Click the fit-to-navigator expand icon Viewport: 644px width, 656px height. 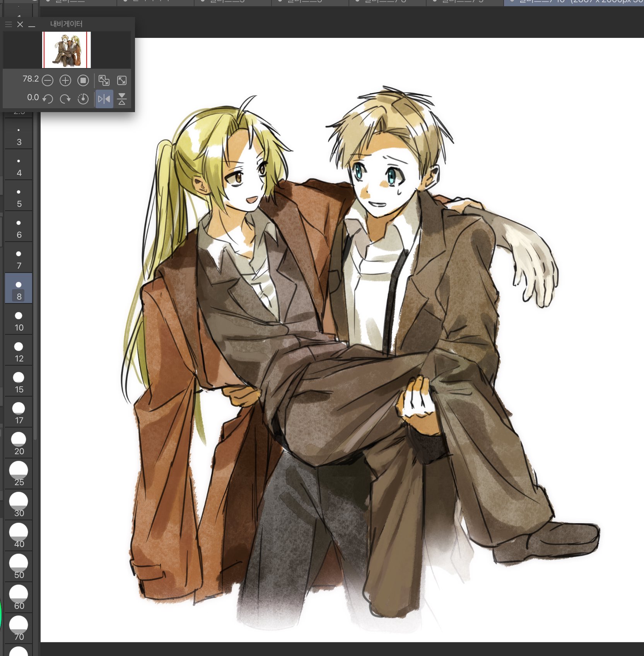tap(122, 80)
